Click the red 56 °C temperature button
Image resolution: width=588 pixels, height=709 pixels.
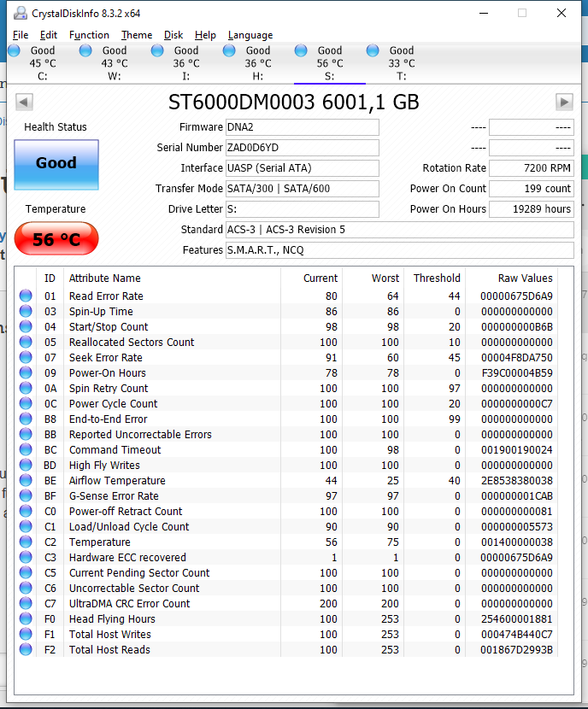click(x=56, y=239)
